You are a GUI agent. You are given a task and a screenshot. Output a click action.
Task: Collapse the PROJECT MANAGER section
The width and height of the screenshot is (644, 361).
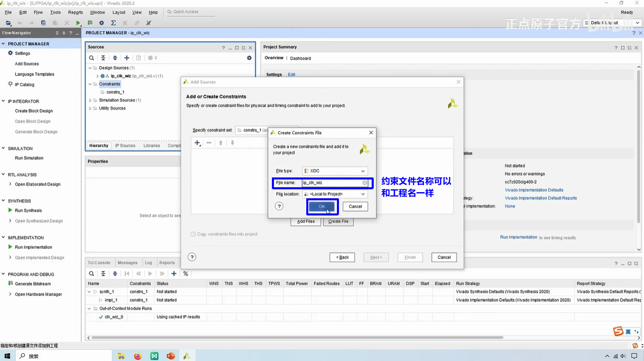[3, 44]
